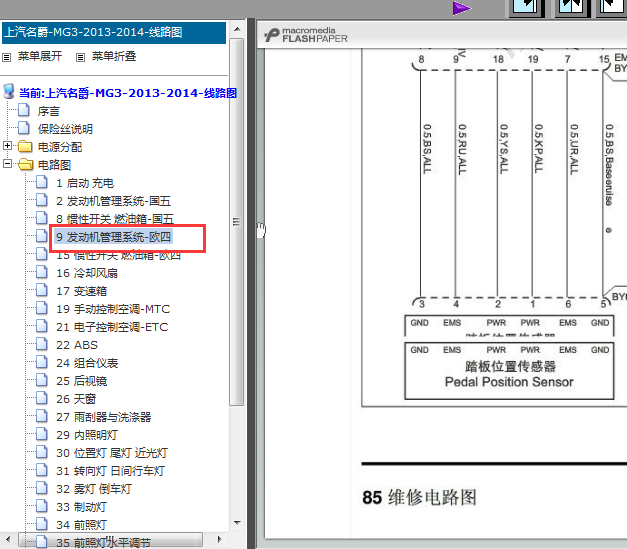
Task: Click page icon of 21 电子控制空调-ETC
Action: pos(42,326)
